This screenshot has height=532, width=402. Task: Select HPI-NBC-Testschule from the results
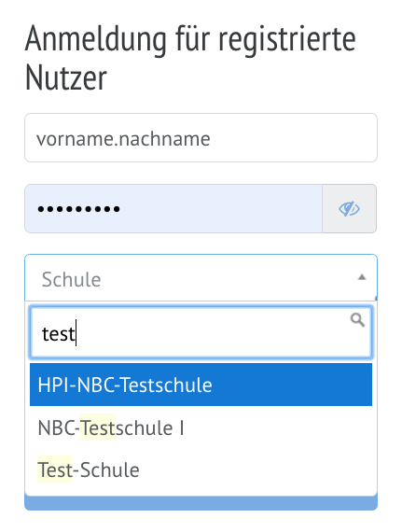(201, 385)
